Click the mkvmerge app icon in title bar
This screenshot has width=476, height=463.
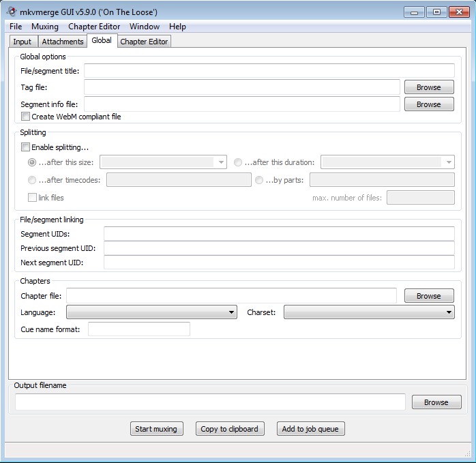12,12
